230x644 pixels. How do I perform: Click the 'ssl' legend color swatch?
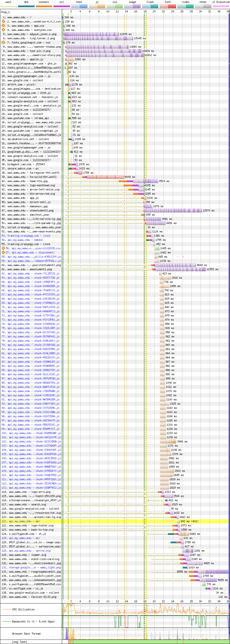pos(62,6)
